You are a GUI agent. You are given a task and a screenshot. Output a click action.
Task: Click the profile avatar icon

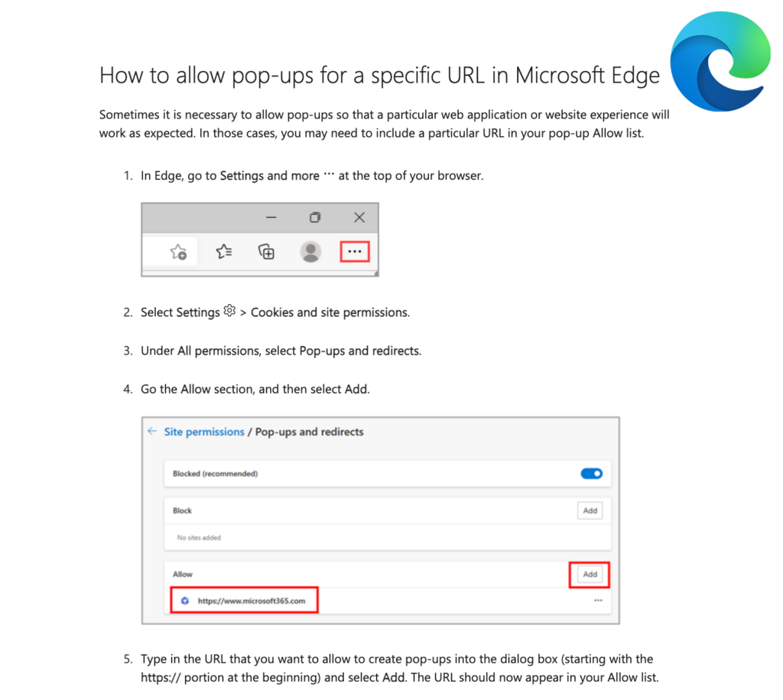click(310, 251)
